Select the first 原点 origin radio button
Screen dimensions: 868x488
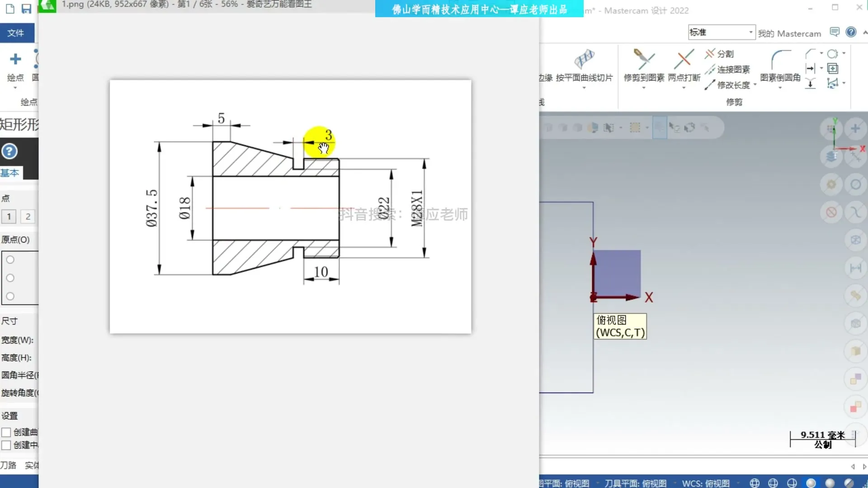click(10, 259)
